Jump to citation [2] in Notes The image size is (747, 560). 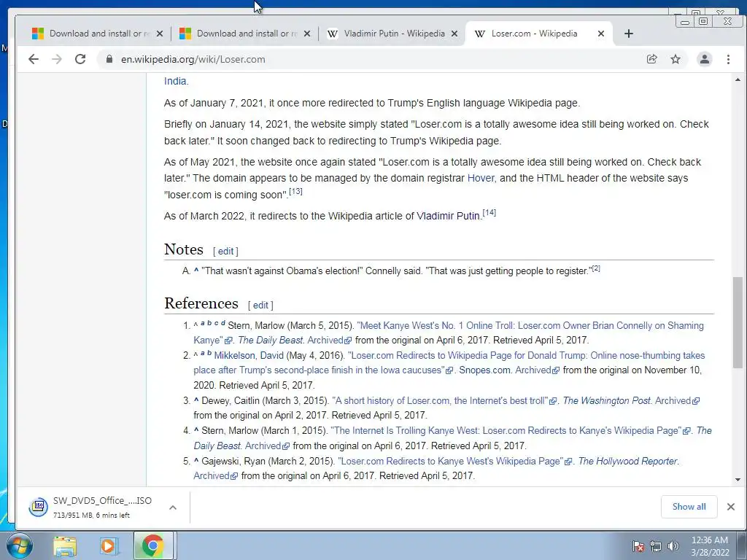point(596,268)
